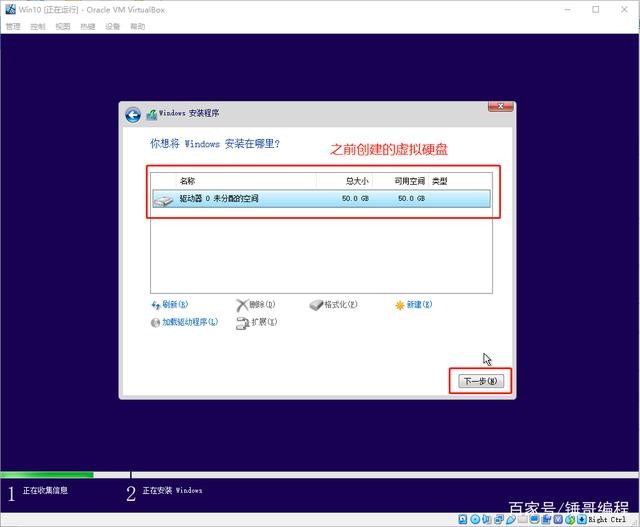Viewport: 640px width, 527px height.
Task: Open the 设备 menu
Action: click(x=112, y=27)
